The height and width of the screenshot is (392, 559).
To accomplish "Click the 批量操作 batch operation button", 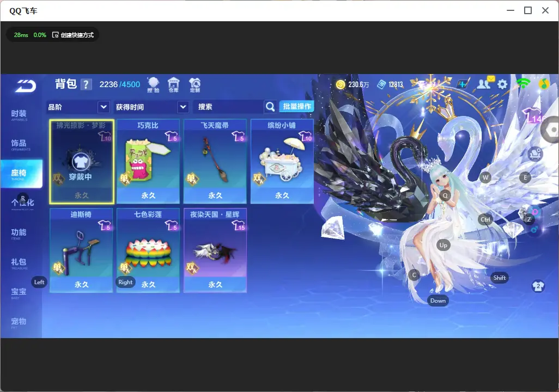I will tap(296, 107).
